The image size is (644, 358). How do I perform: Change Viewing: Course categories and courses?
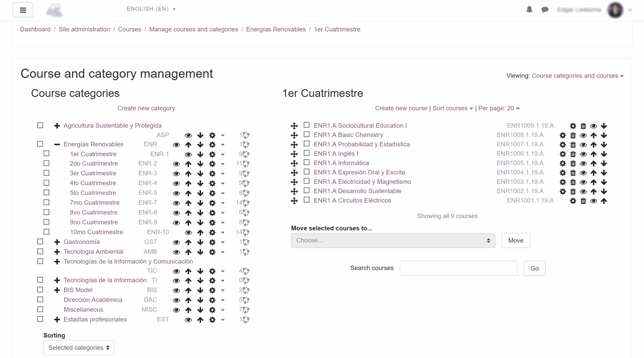point(578,76)
